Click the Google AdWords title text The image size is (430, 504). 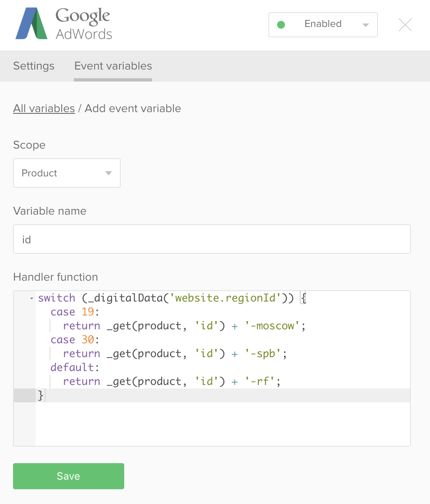pyautogui.click(x=84, y=24)
